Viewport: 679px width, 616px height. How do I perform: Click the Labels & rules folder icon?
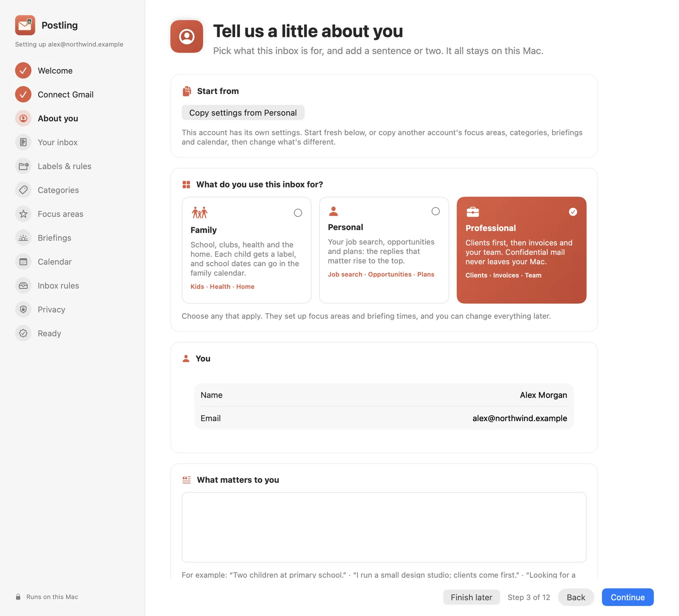[x=23, y=166]
